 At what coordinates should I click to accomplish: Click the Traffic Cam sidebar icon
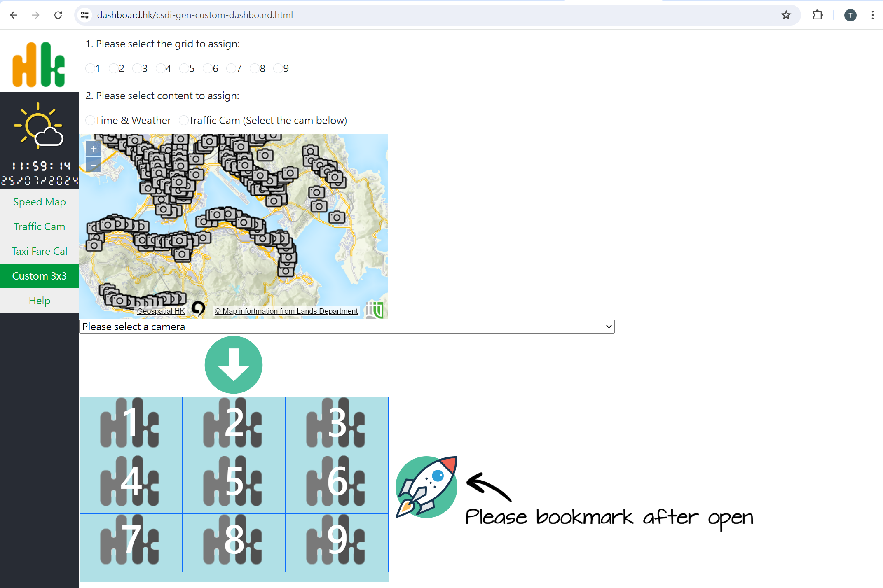coord(40,226)
